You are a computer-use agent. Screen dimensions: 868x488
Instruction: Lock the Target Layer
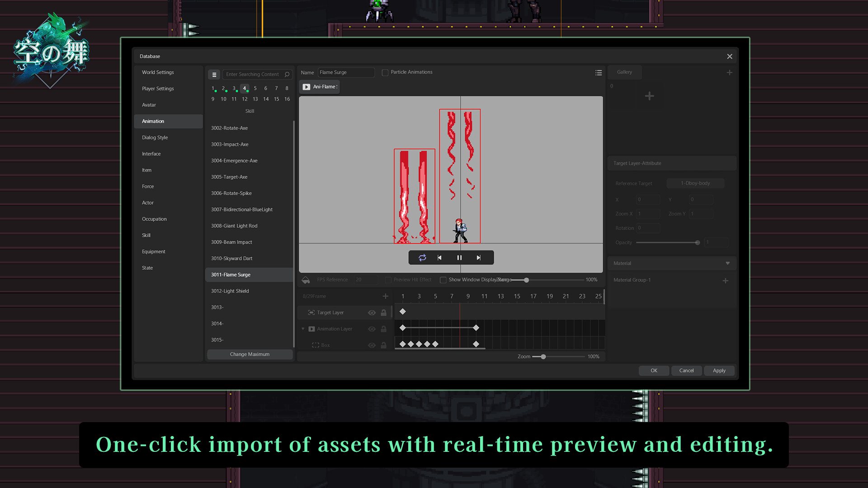point(383,313)
